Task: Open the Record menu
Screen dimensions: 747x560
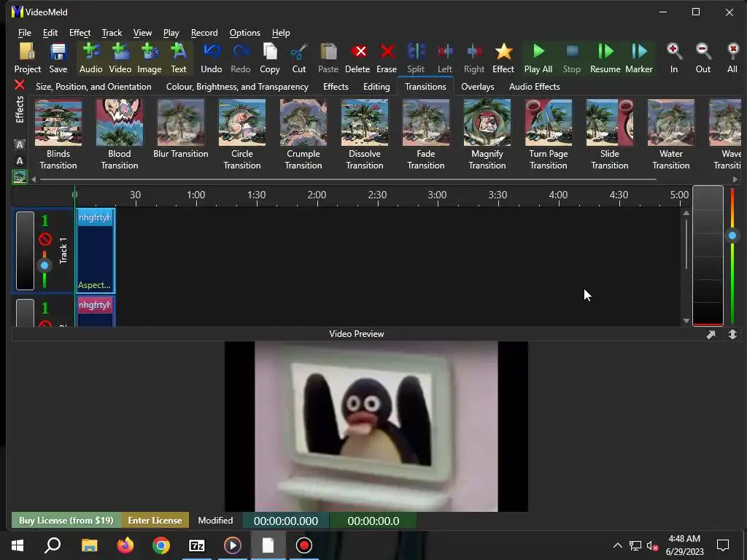Action: [x=204, y=33]
